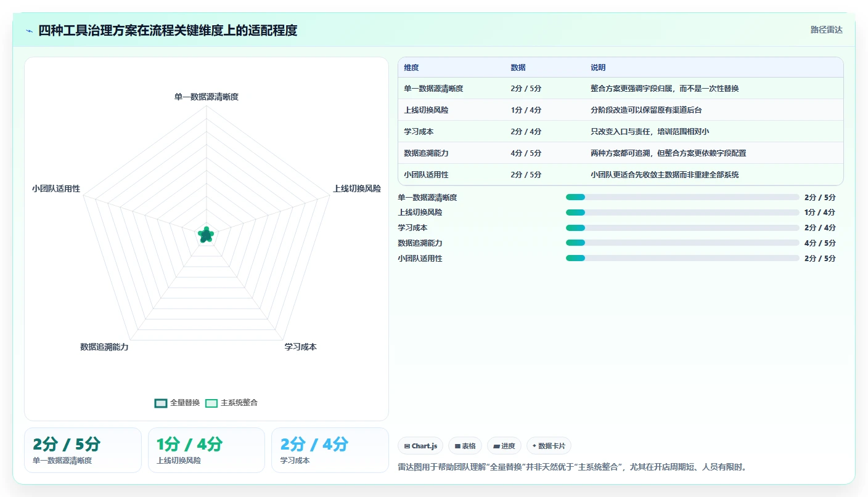This screenshot has width=868, height=497.
Task: Click the 小团队适用性 progress bar
Action: click(682, 258)
